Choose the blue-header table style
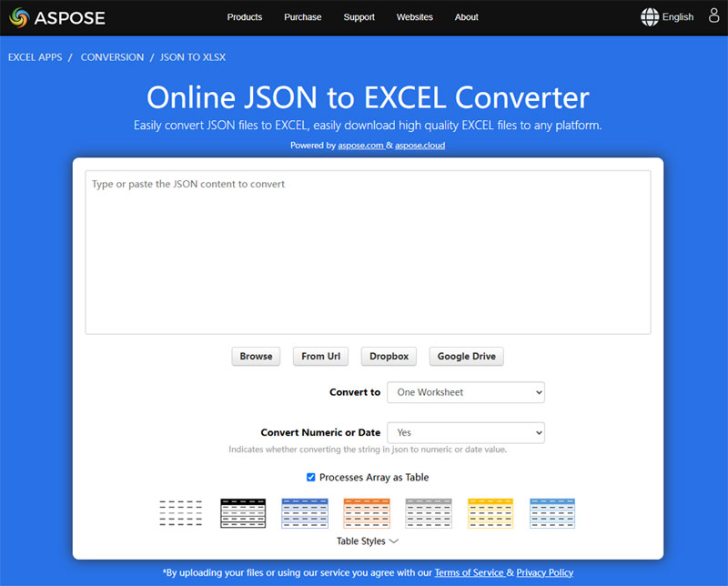The image size is (728, 586). (305, 513)
